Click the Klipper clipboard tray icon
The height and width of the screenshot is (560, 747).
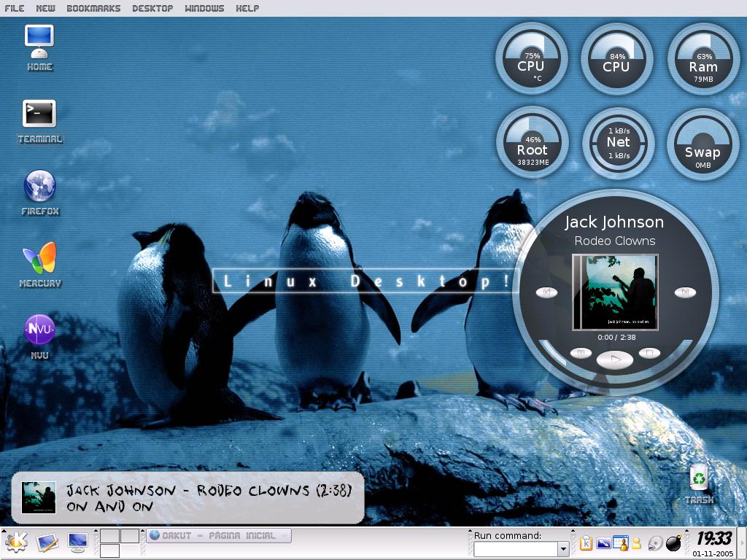click(586, 542)
